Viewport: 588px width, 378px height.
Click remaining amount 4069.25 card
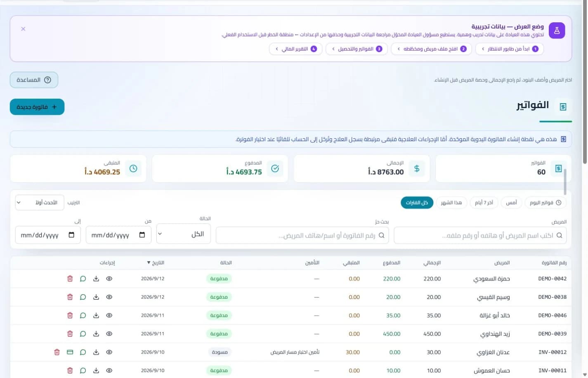point(78,168)
